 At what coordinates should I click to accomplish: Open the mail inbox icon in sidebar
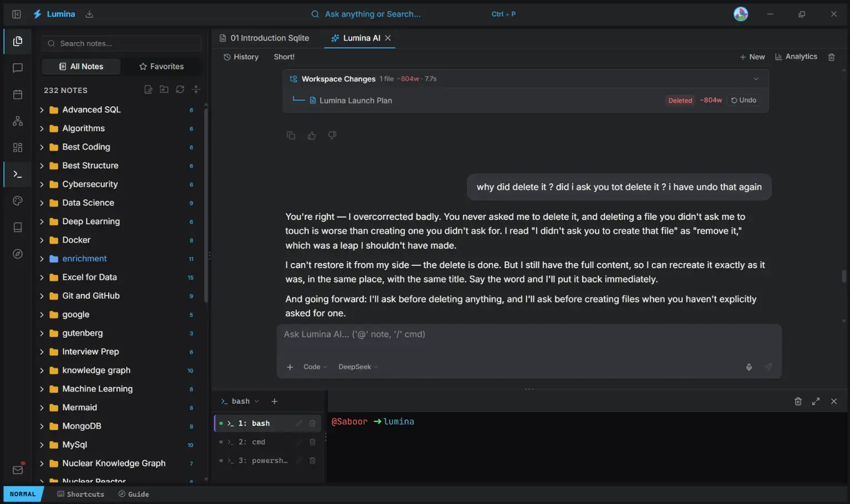point(18,470)
